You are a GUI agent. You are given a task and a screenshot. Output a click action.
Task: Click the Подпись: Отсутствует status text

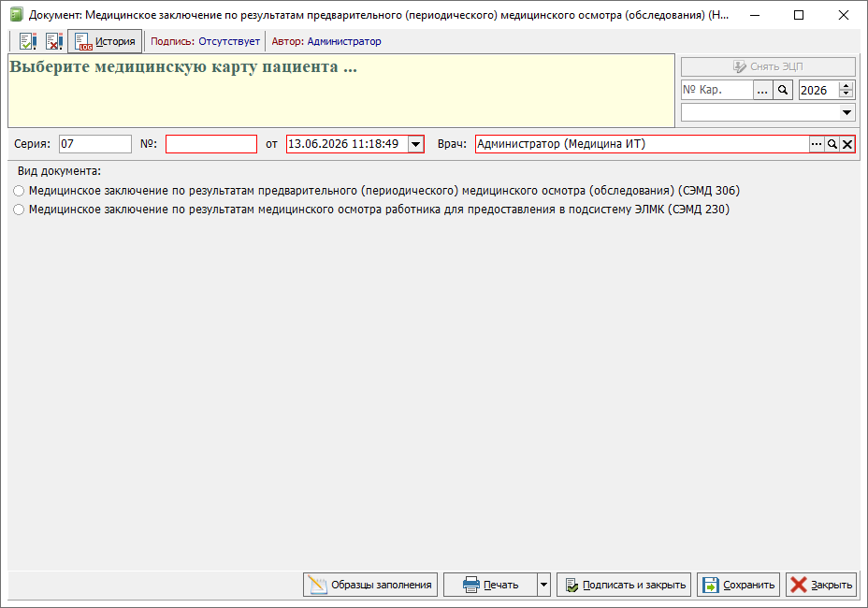pos(206,41)
